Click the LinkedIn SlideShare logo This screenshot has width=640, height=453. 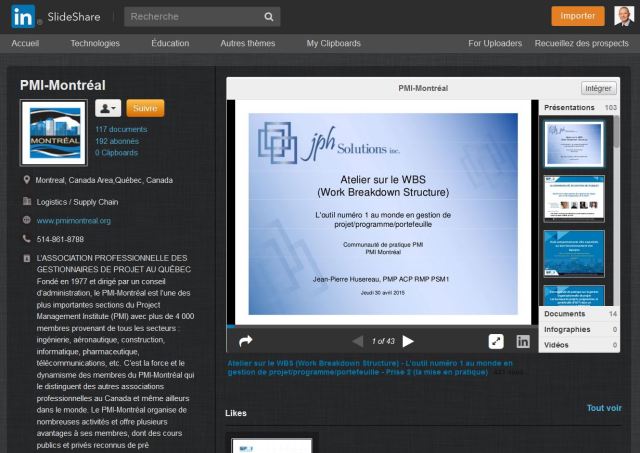(x=56, y=16)
